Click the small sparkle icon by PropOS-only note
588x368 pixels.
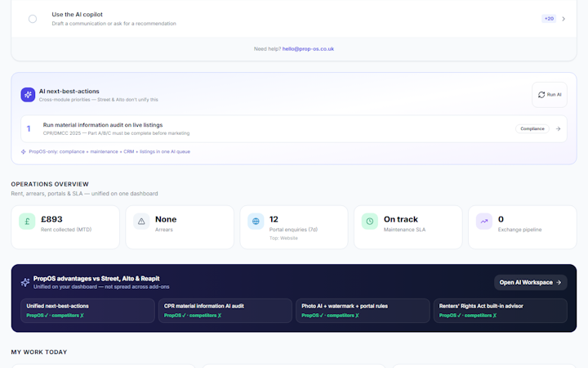pyautogui.click(x=23, y=152)
